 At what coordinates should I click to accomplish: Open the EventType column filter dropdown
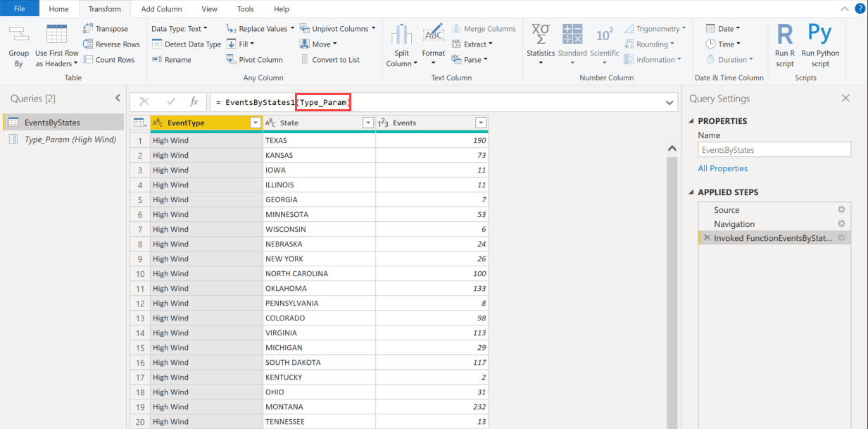tap(256, 122)
